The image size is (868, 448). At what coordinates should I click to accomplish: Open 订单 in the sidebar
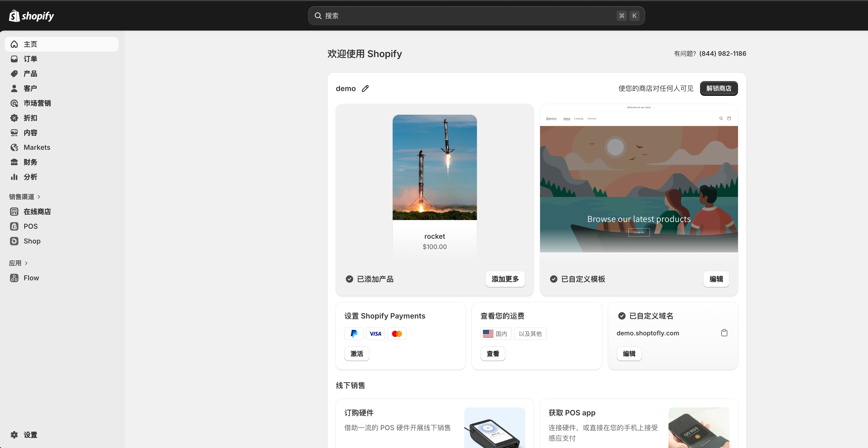point(62,59)
